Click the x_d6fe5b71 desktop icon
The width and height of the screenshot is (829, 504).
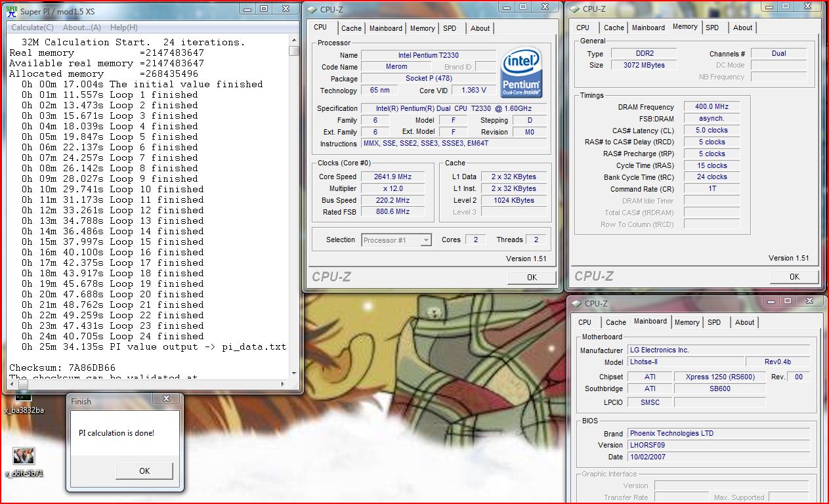pos(24,461)
